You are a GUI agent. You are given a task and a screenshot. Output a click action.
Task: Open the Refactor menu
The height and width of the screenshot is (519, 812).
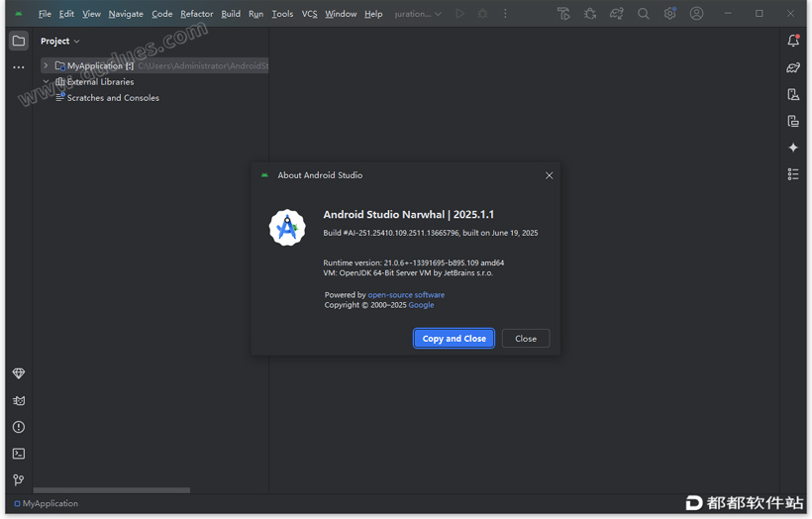196,14
